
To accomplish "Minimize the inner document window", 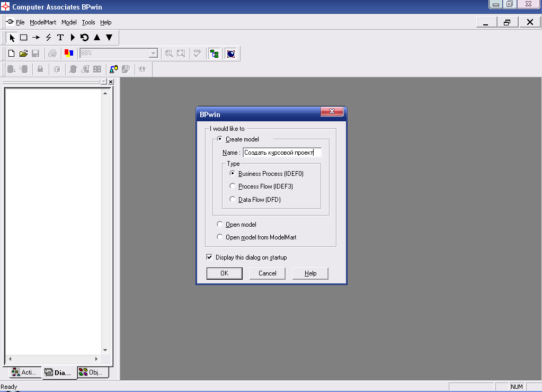I will click(x=486, y=22).
